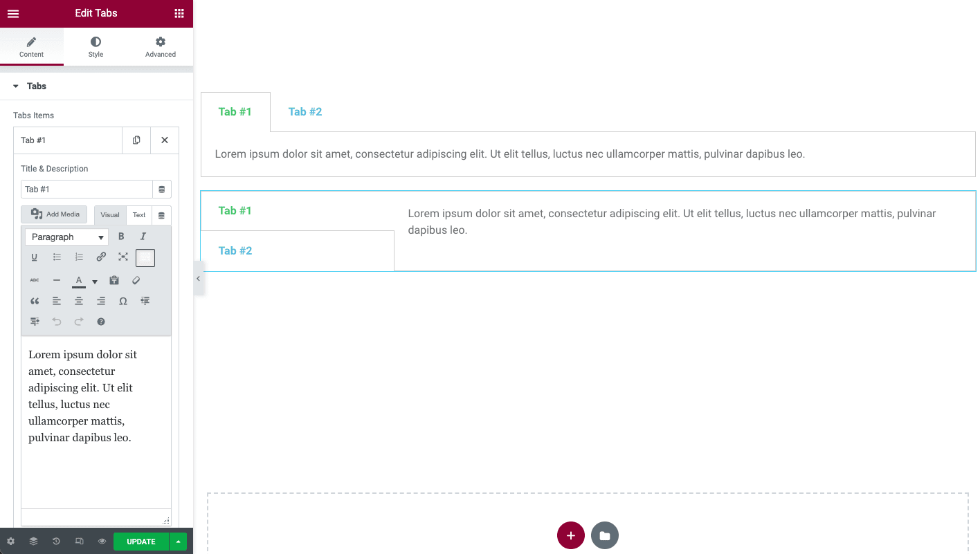980x554 pixels.
Task: Duplicate the Tab #1 item
Action: pos(136,140)
